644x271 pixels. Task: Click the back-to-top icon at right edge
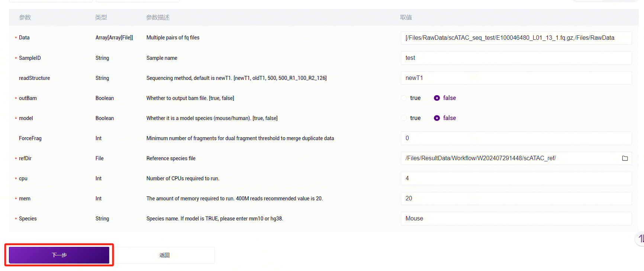pyautogui.click(x=640, y=238)
